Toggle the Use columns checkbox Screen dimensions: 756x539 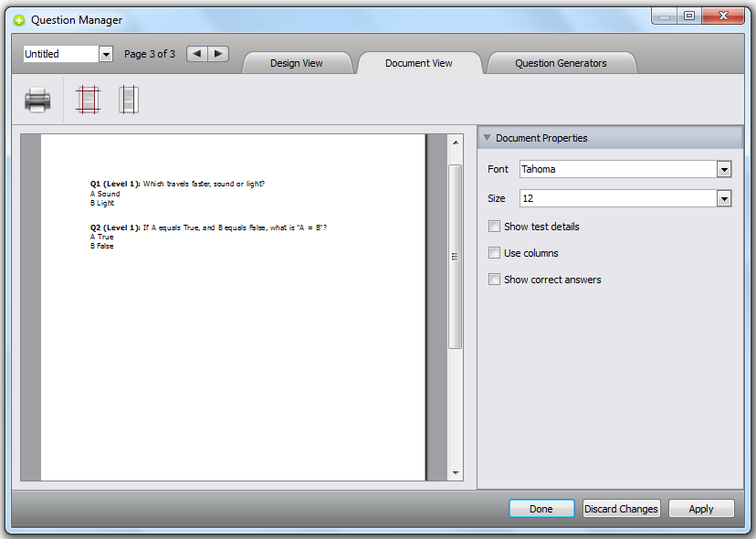pyautogui.click(x=494, y=253)
